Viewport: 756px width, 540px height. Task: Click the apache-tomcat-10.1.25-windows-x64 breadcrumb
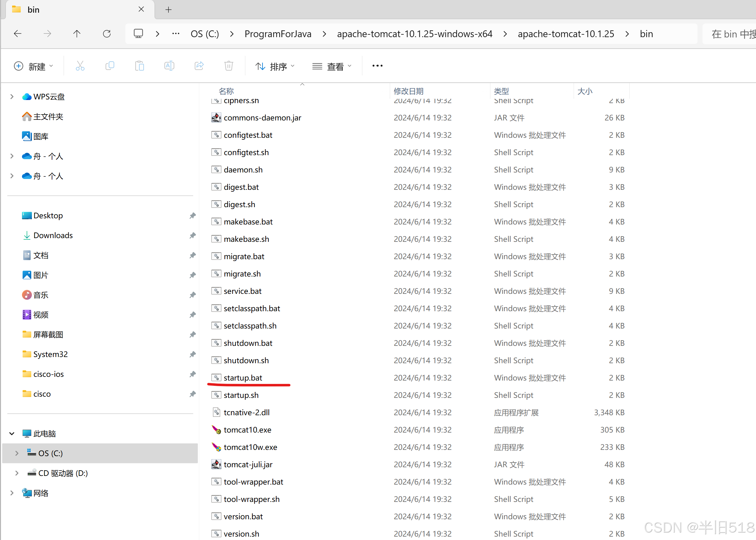415,33
